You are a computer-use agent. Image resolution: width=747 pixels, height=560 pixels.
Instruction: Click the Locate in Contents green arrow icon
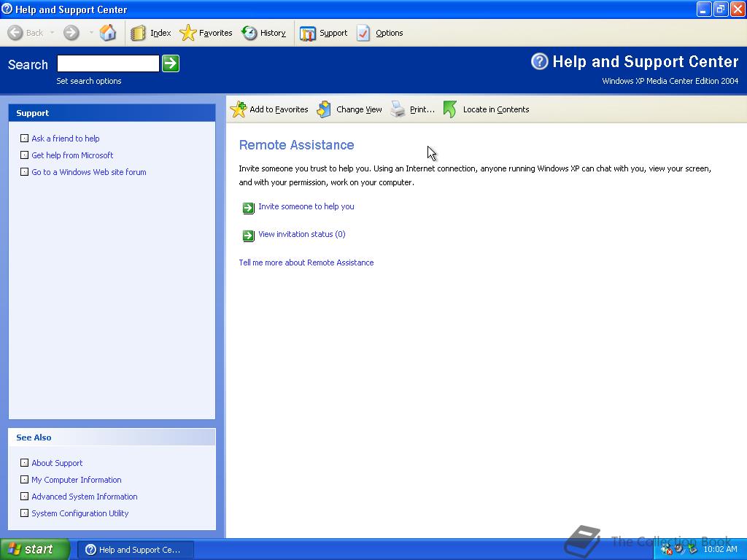tap(449, 109)
